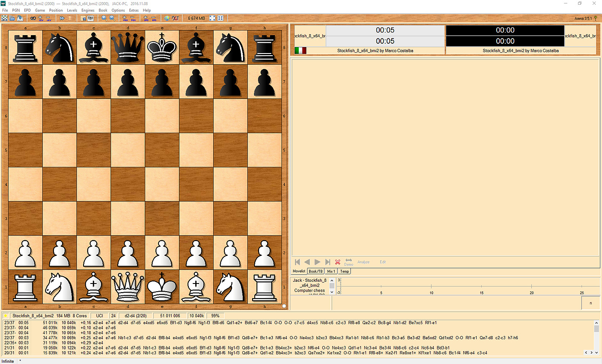The image size is (602, 364).
Task: Step back one move
Action: (x=307, y=262)
